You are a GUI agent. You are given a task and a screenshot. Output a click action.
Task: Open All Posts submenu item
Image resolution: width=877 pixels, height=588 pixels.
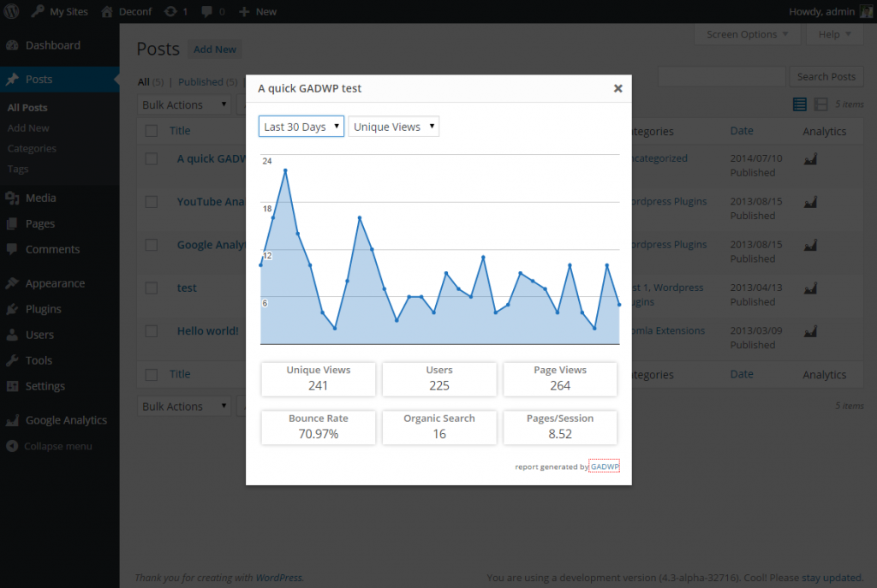pos(27,107)
